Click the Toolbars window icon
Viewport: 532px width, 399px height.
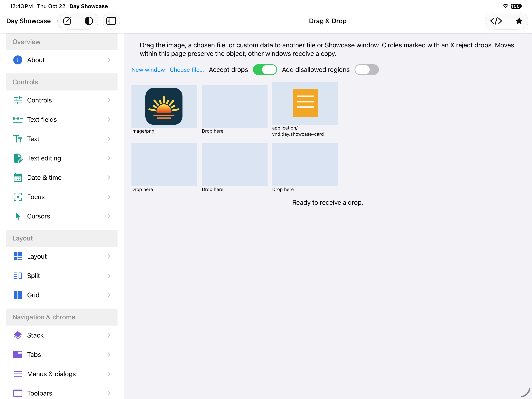tap(18, 393)
